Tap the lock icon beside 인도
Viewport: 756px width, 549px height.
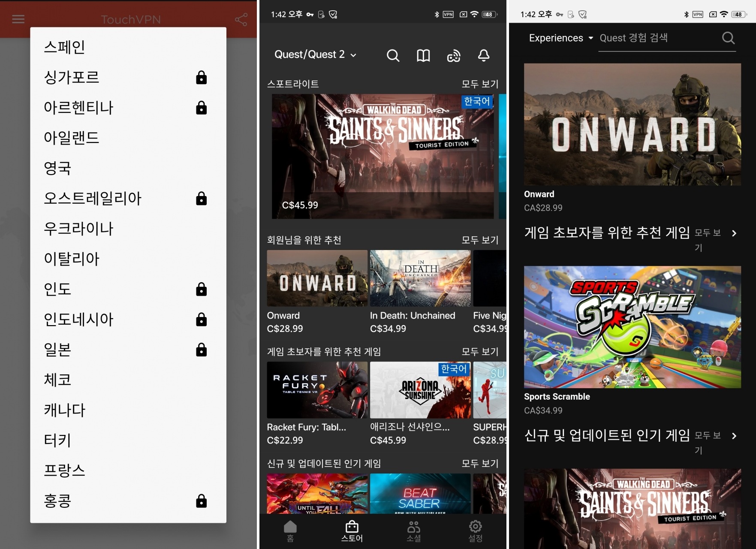tap(201, 289)
